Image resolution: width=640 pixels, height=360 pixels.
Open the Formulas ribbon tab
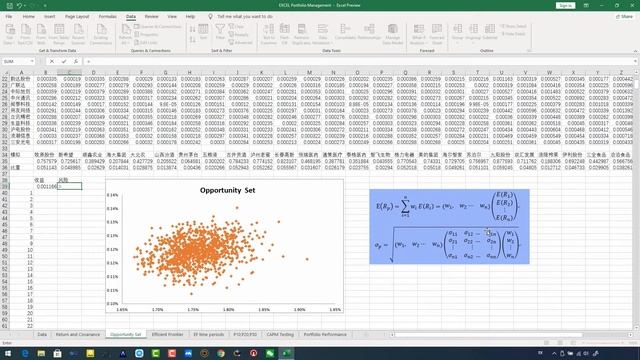click(x=107, y=17)
